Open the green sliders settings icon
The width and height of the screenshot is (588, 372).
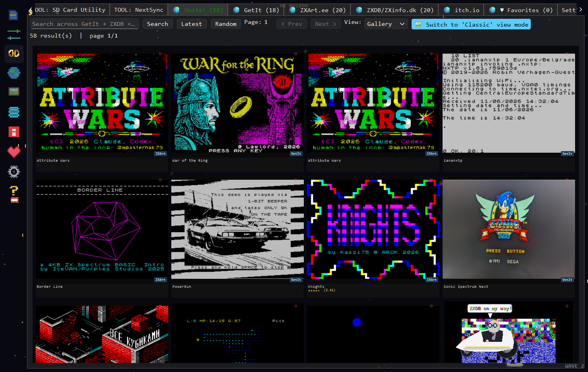pos(14,34)
